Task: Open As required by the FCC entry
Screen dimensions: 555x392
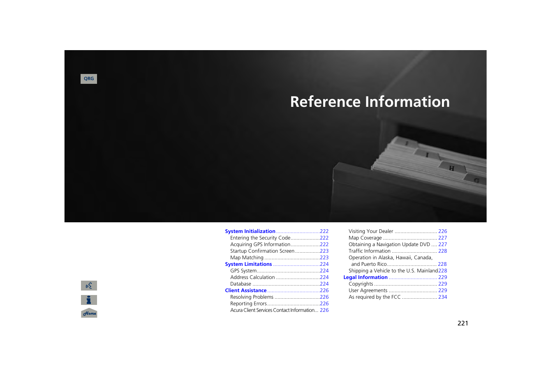Action: tap(398, 297)
